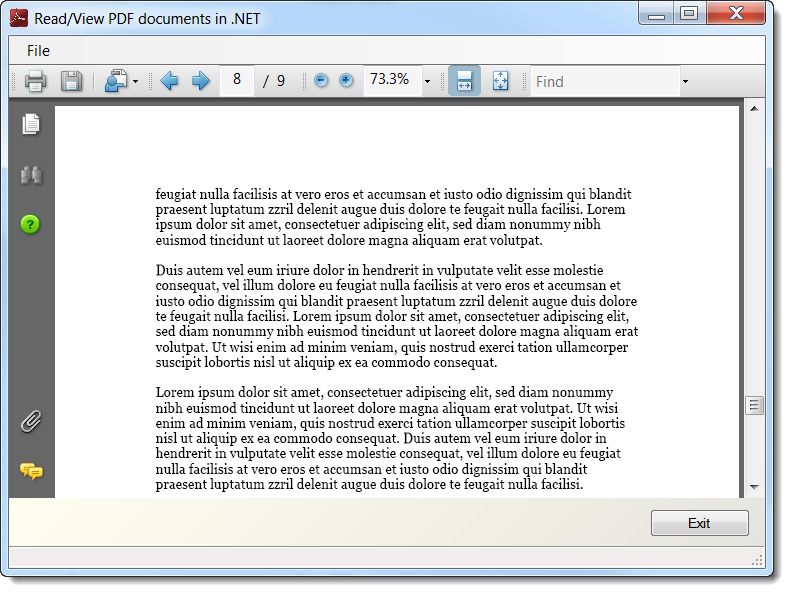Click the zoom out minus icon
This screenshot has height=592, width=789.
coord(321,81)
